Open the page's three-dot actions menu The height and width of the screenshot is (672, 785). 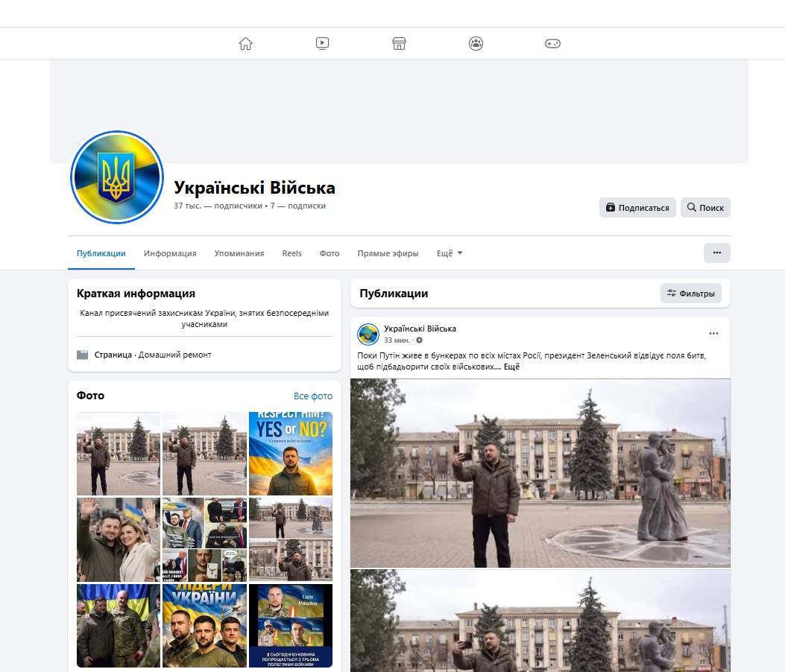pyautogui.click(x=716, y=253)
